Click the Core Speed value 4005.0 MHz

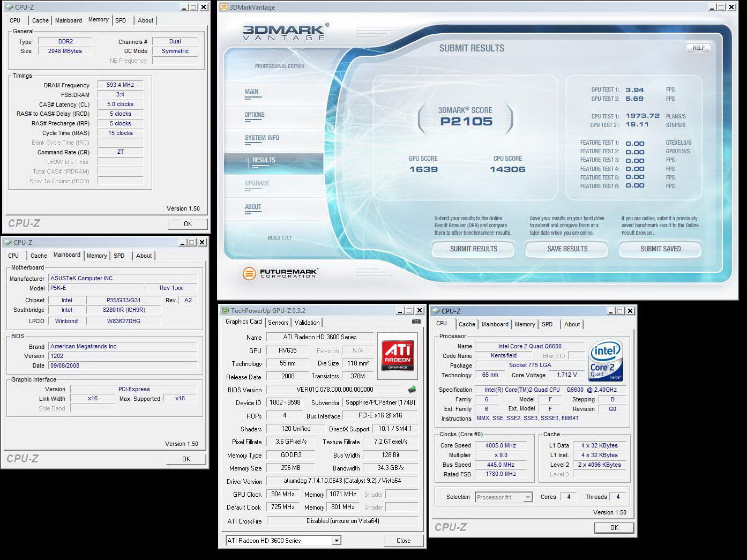501,445
